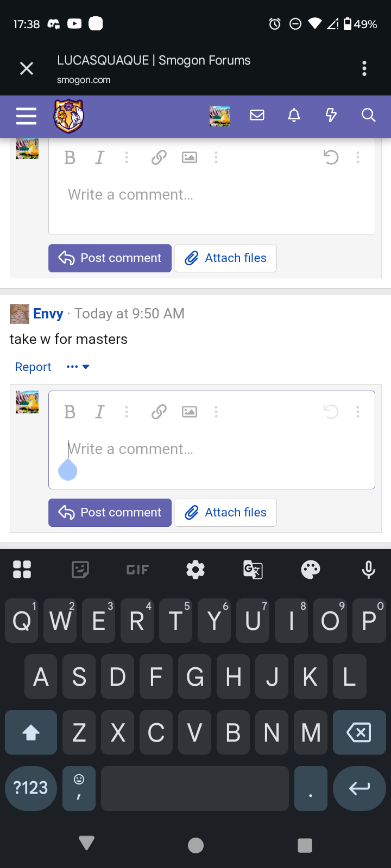Expand the more options dropdown beside Report
Screen dimensions: 391x868
(x=78, y=367)
